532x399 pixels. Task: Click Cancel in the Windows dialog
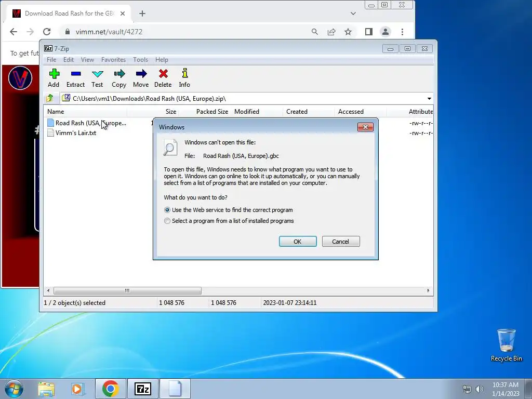point(341,242)
